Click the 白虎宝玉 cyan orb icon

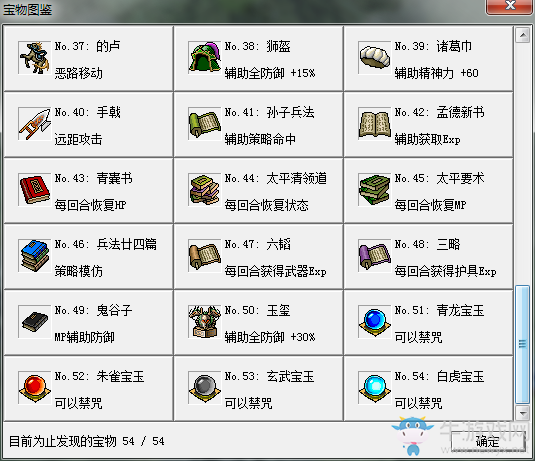(374, 388)
